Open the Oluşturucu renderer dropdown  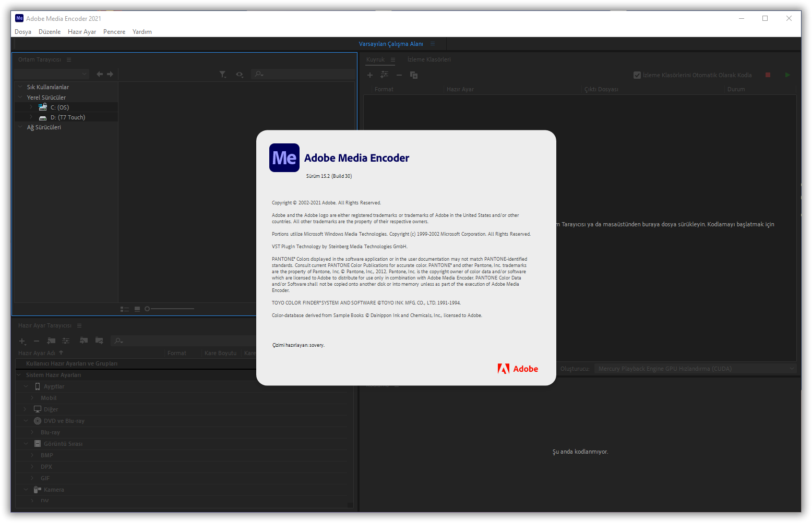click(695, 369)
